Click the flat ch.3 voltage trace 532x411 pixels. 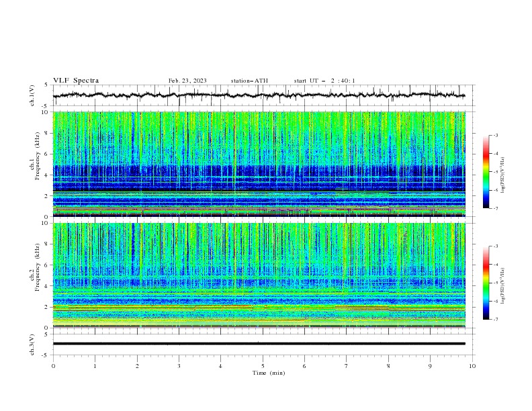pos(259,344)
